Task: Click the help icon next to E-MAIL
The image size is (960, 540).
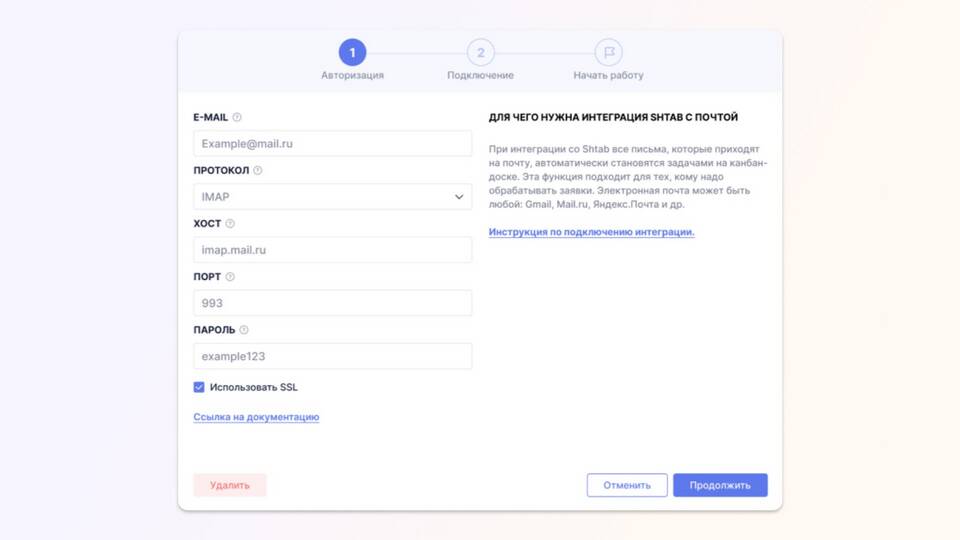Action: click(x=237, y=118)
